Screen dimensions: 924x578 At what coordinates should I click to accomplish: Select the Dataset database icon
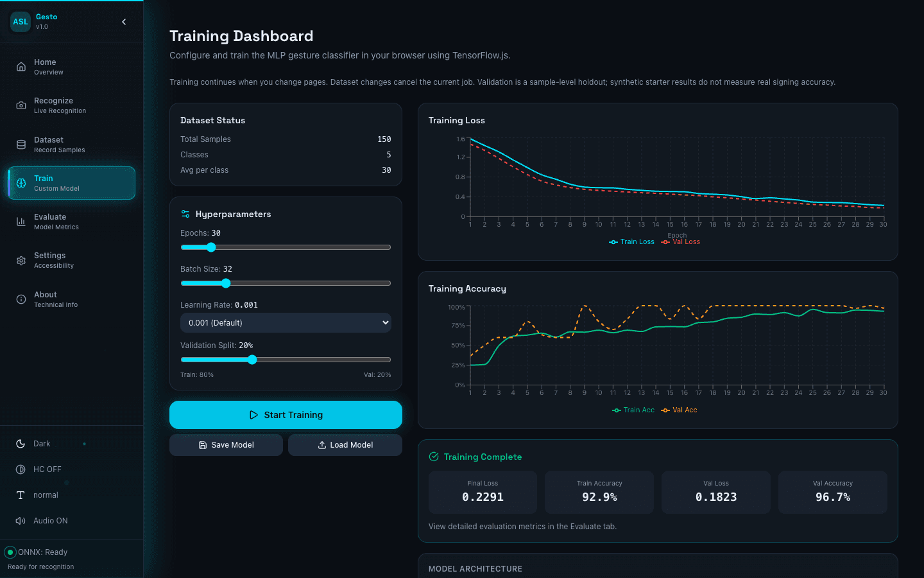(21, 144)
